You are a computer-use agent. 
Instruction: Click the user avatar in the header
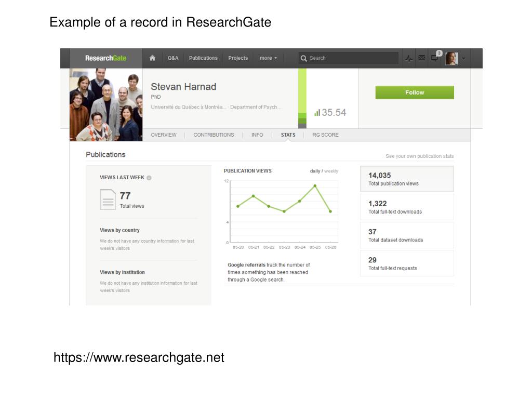451,58
